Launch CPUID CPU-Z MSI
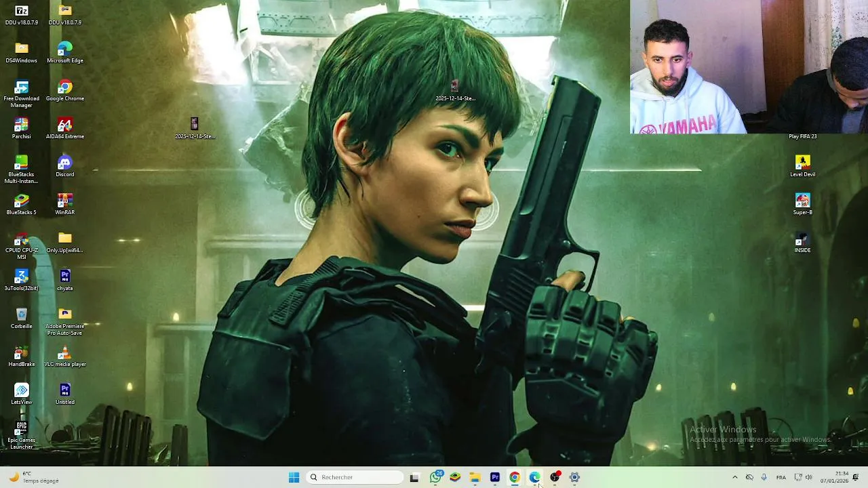The image size is (868, 488). [22, 246]
